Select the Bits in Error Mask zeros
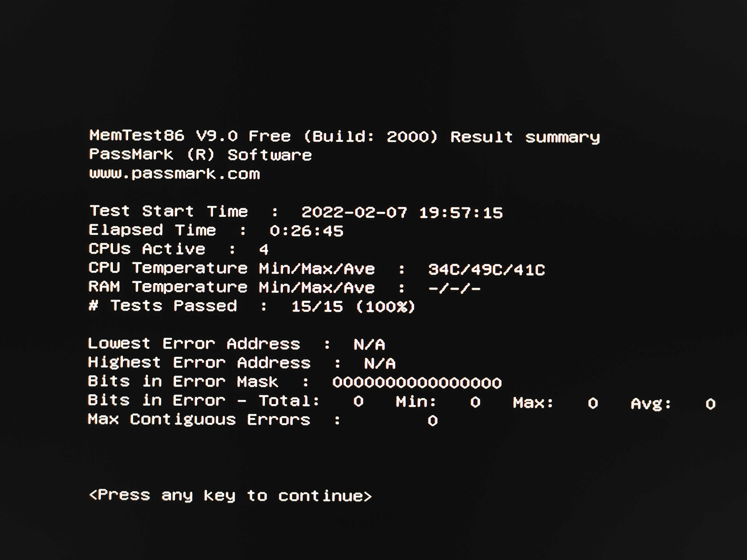This screenshot has height=560, width=747. click(417, 383)
